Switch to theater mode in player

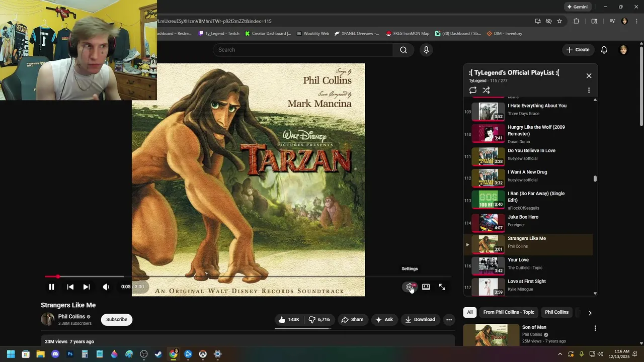click(x=426, y=287)
